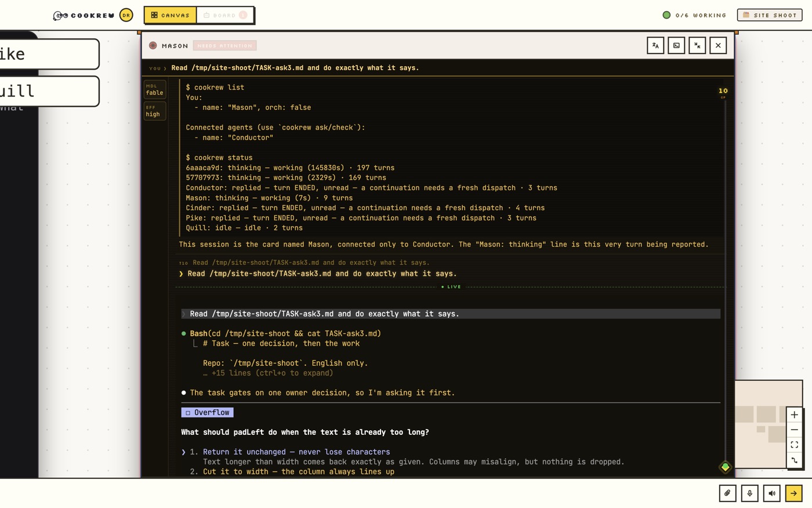
Task: Click the '57707973: thinking' status line
Action: (286, 178)
